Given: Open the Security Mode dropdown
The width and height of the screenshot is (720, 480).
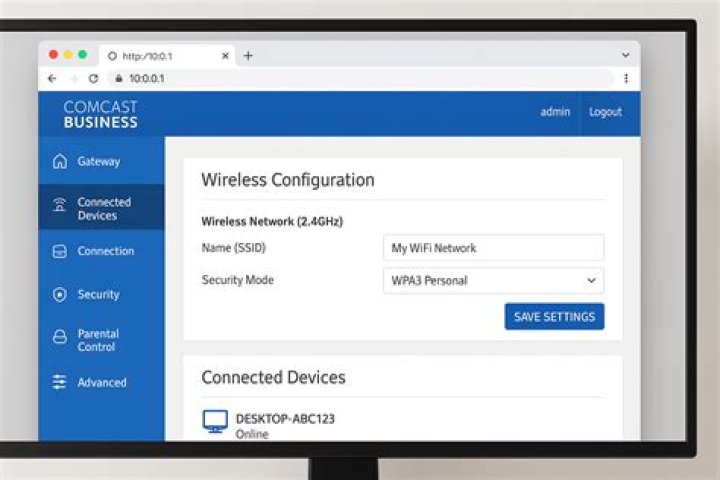Looking at the screenshot, I should point(493,281).
